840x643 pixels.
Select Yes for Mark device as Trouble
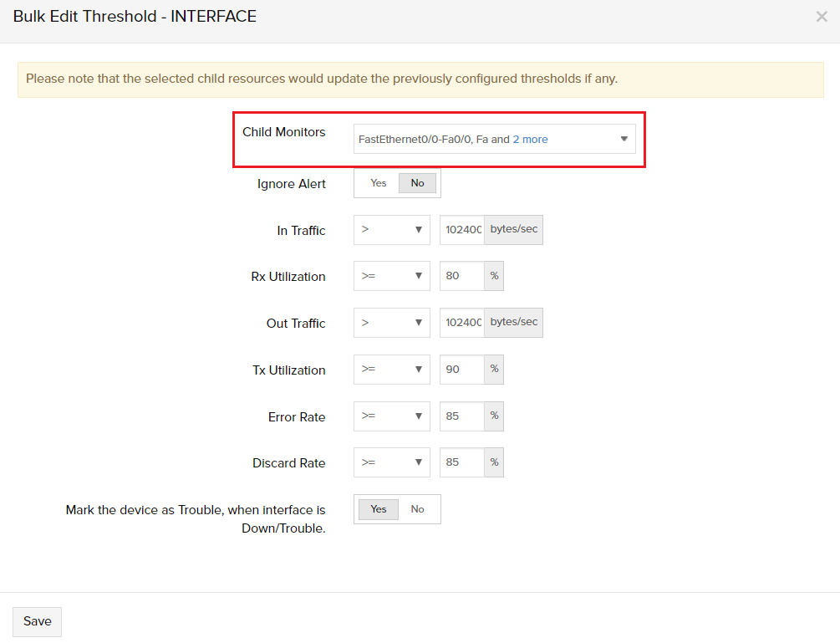(x=379, y=509)
